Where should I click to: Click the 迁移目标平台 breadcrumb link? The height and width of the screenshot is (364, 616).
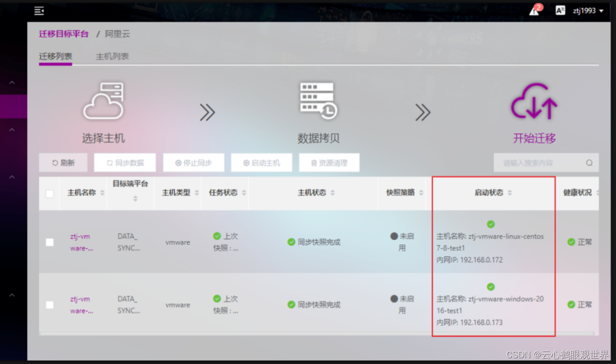point(64,34)
